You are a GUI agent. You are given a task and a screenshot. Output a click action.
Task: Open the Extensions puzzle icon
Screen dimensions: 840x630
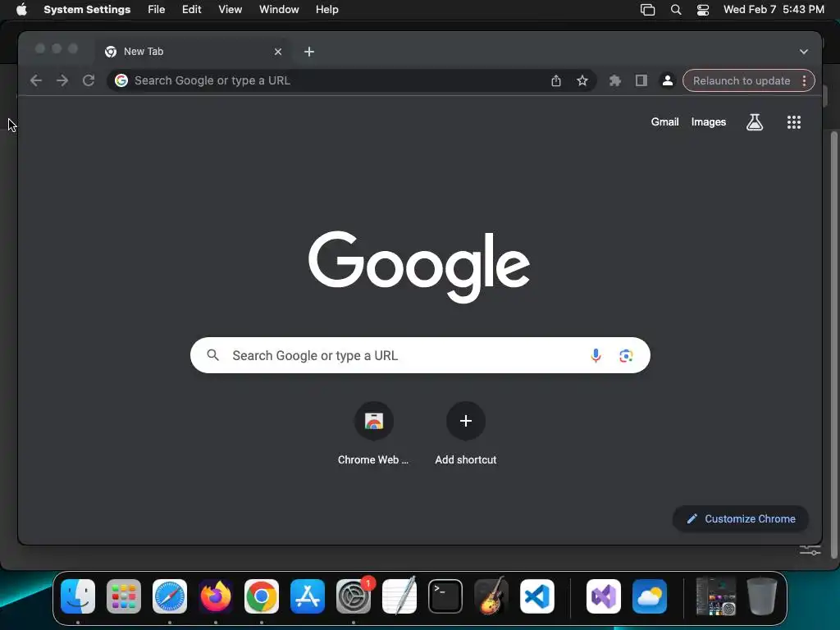tap(615, 80)
